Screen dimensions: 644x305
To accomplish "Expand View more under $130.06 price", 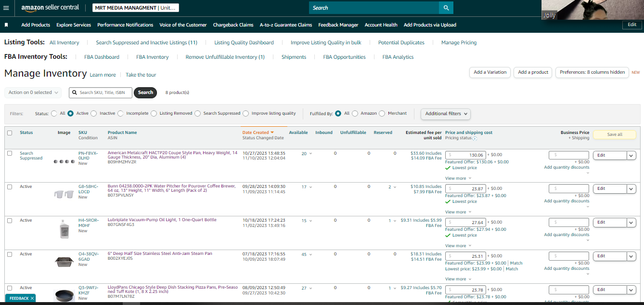I will [458, 178].
